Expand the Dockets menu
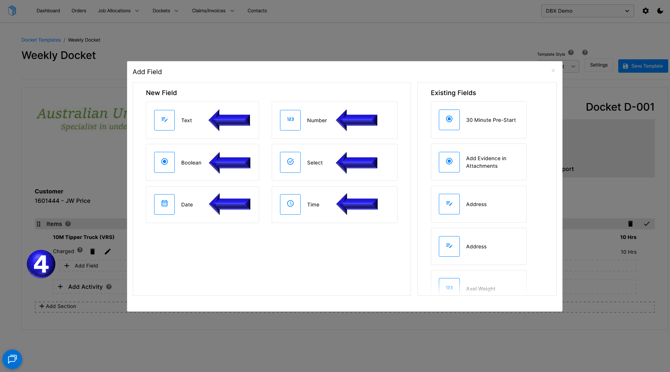 click(165, 11)
